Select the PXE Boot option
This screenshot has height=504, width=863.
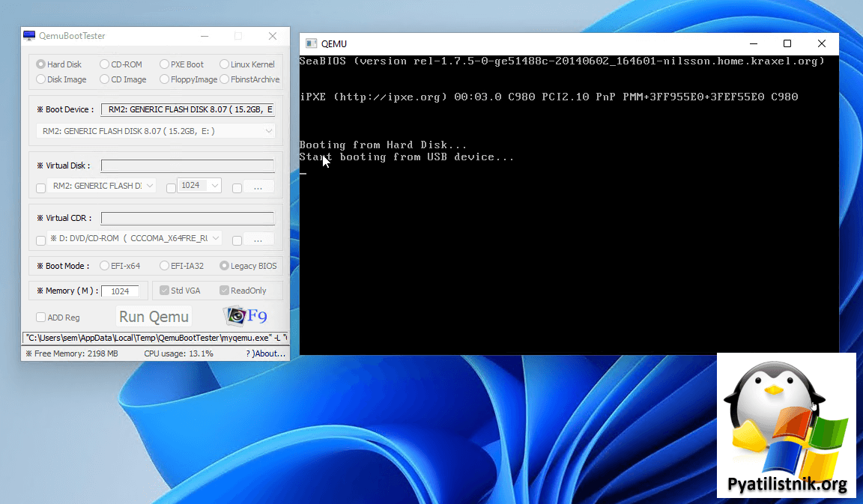coord(165,64)
